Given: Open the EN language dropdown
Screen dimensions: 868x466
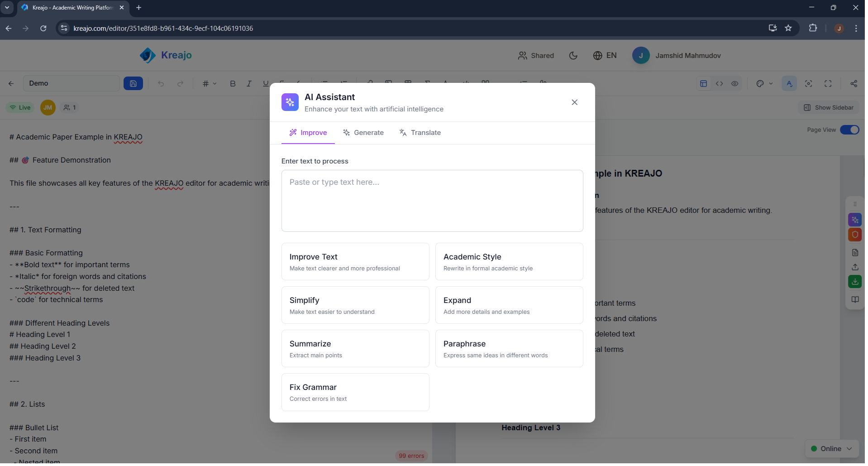Looking at the screenshot, I should point(606,55).
